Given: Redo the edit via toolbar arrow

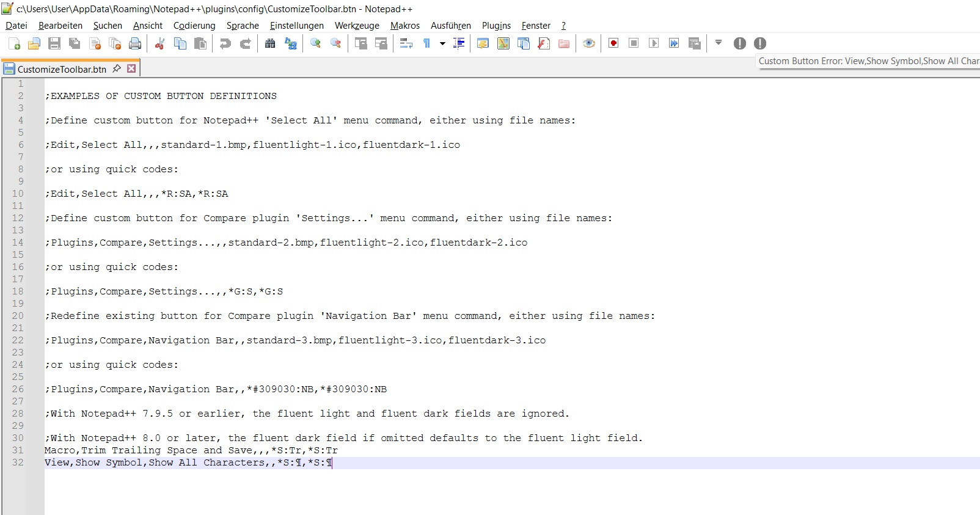Looking at the screenshot, I should coord(246,43).
